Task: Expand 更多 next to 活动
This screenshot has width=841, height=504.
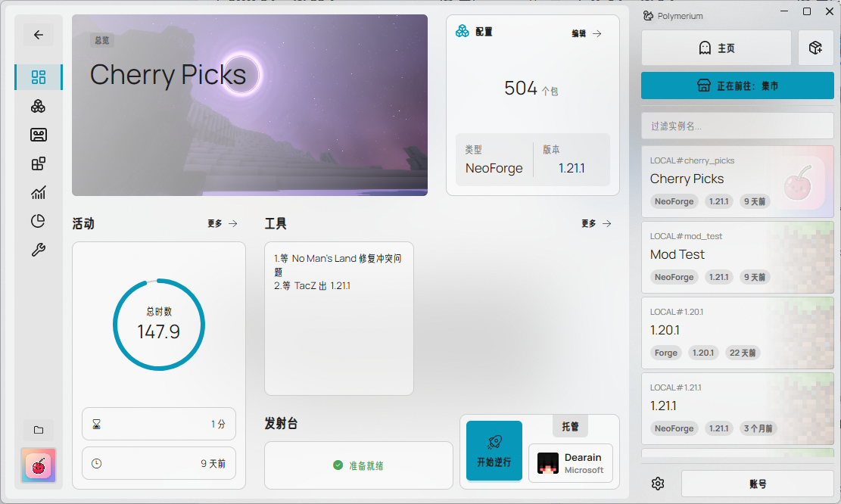Action: pos(223,224)
